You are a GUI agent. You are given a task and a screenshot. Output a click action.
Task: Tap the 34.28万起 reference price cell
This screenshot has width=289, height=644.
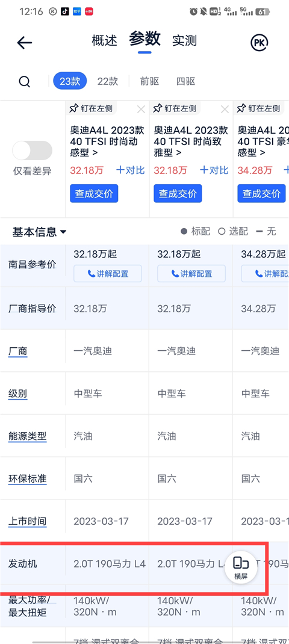[263, 254]
